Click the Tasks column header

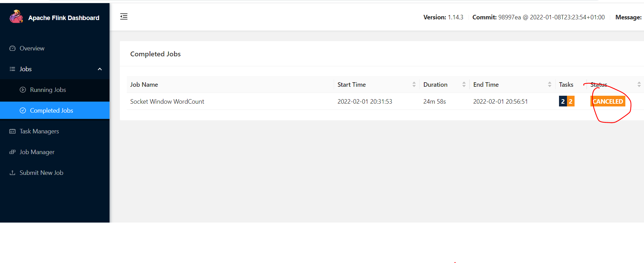566,85
